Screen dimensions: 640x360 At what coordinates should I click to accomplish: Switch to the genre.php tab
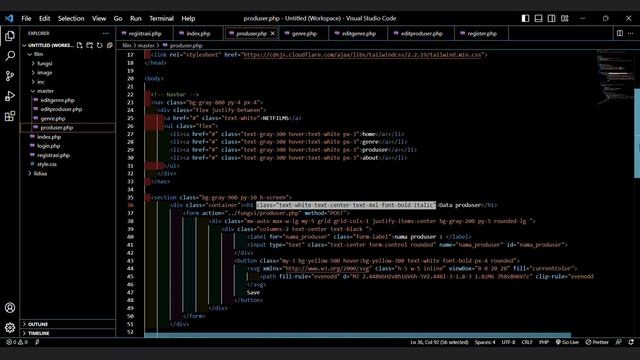coord(304,33)
